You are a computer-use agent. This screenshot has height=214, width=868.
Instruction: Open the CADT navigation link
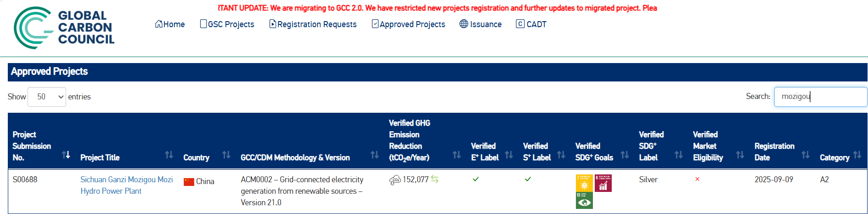click(x=531, y=24)
